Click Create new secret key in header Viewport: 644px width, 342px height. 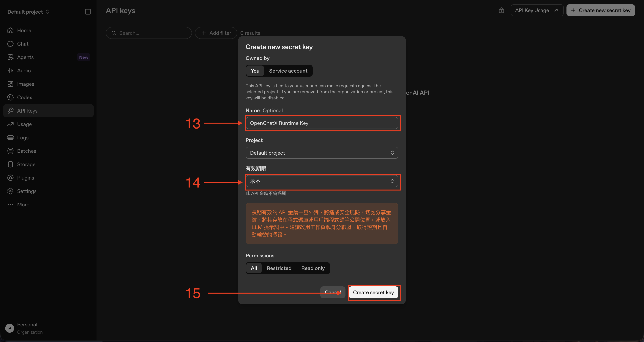coord(601,10)
